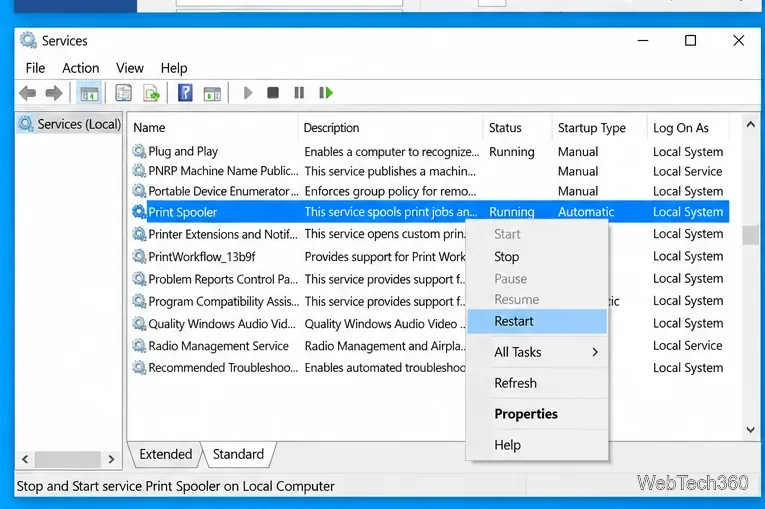
Task: Switch to the Extended tab
Action: pyautogui.click(x=166, y=454)
